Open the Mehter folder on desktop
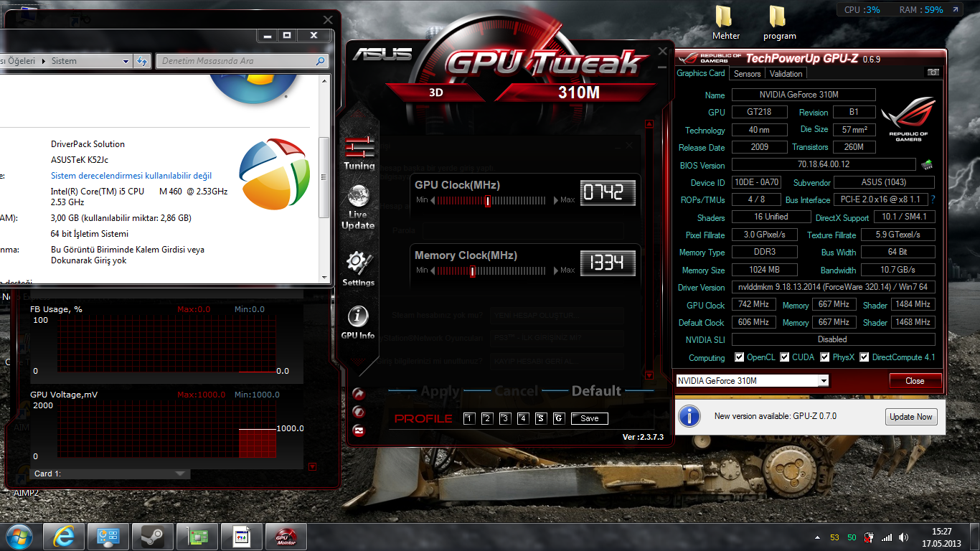The height and width of the screenshot is (551, 980). 726,24
